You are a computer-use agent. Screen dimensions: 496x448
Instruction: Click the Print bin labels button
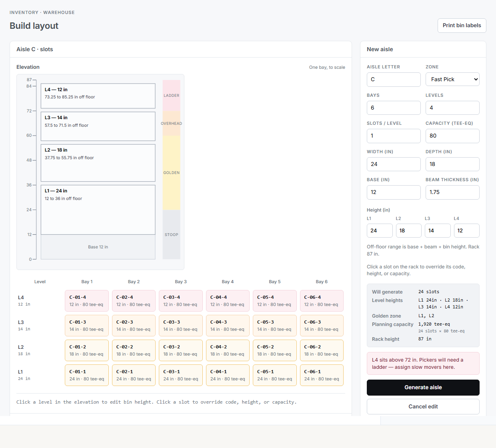click(x=462, y=26)
